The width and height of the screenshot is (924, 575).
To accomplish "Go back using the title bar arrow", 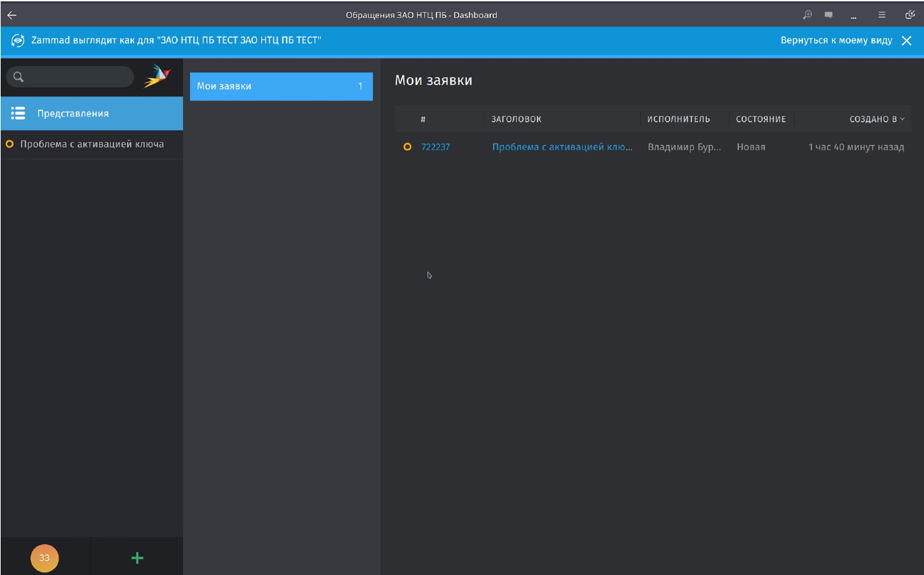I will (x=12, y=15).
